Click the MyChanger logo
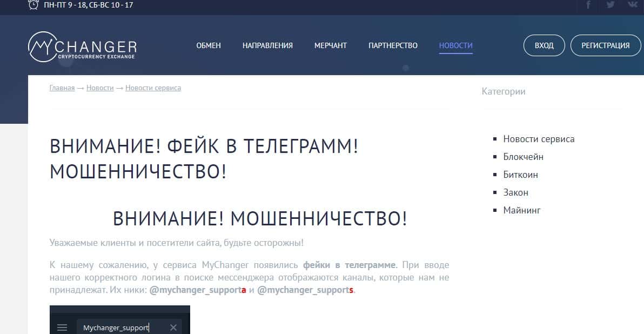This screenshot has width=644, height=334. pos(83,46)
